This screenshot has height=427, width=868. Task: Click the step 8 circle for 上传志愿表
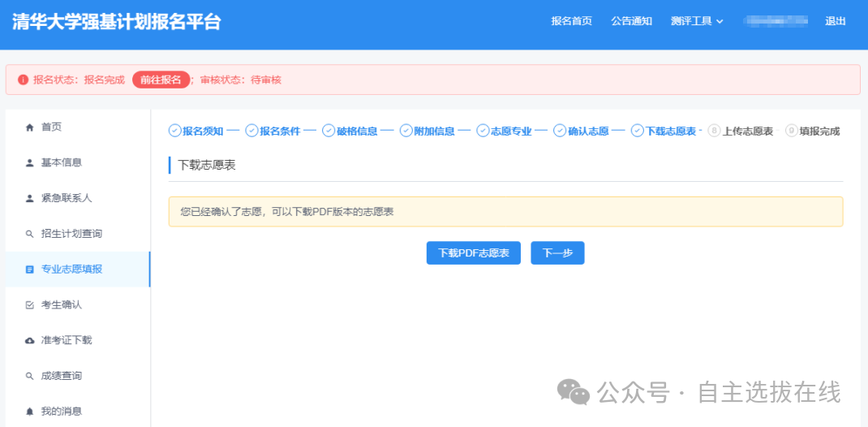[715, 132]
